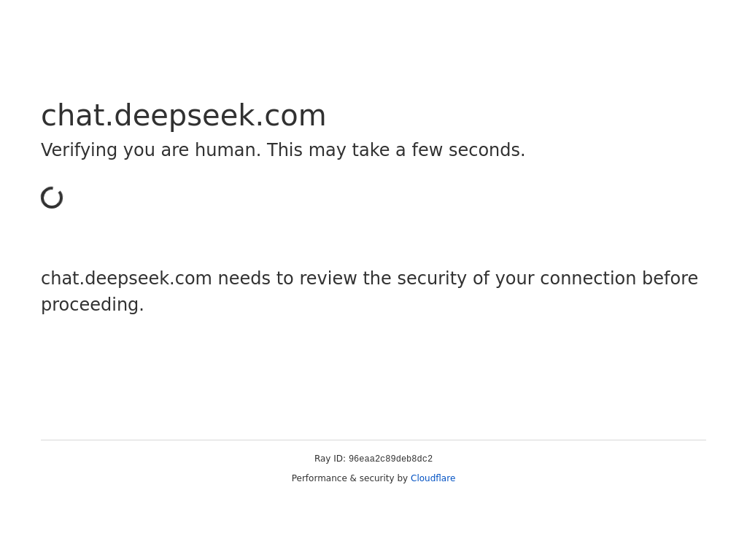The width and height of the screenshot is (747, 560).
Task: Click 'needs to review' in the paragraph
Action: tap(287, 279)
